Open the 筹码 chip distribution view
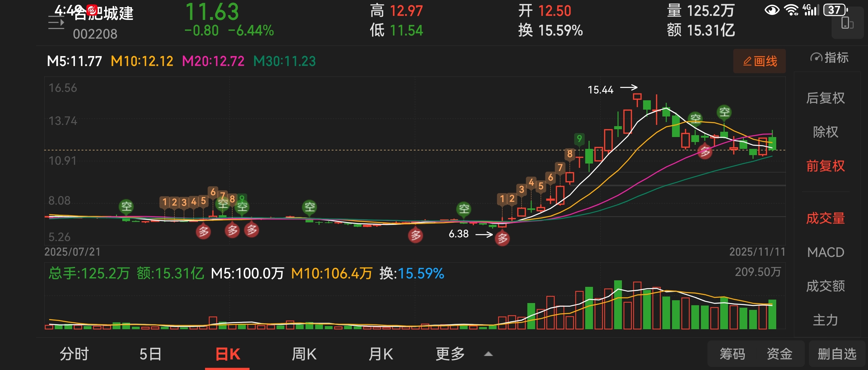The width and height of the screenshot is (868, 370). (x=732, y=354)
